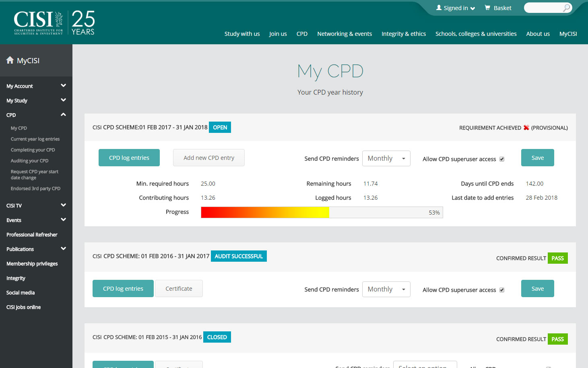The width and height of the screenshot is (588, 368).
Task: Click the search magnifier icon
Action: pyautogui.click(x=566, y=8)
